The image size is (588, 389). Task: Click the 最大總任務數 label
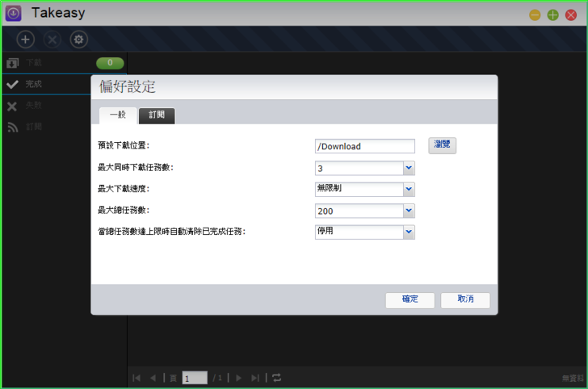(124, 211)
